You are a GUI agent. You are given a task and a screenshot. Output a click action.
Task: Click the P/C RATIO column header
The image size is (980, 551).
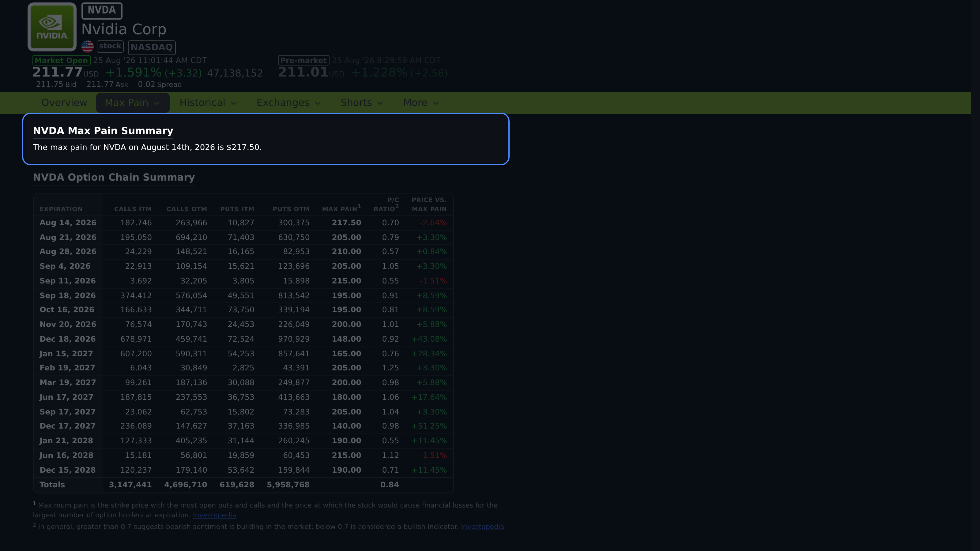pos(386,204)
